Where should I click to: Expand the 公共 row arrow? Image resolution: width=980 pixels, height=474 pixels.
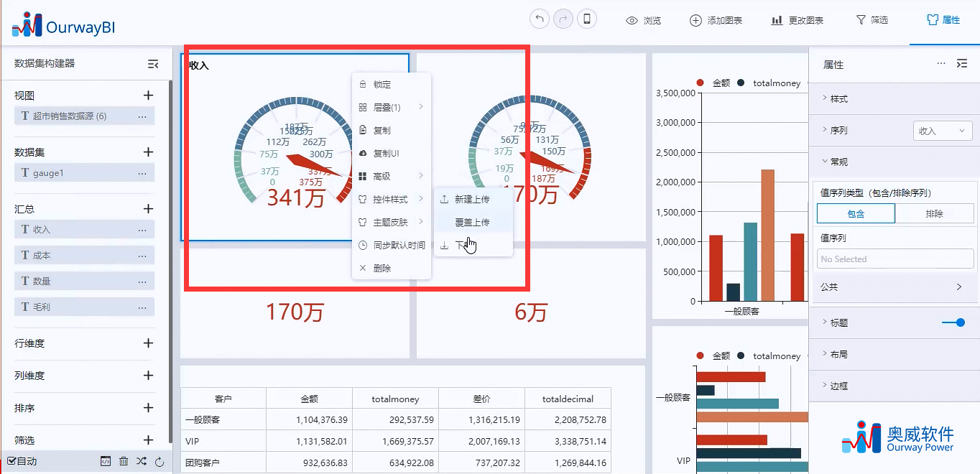959,287
